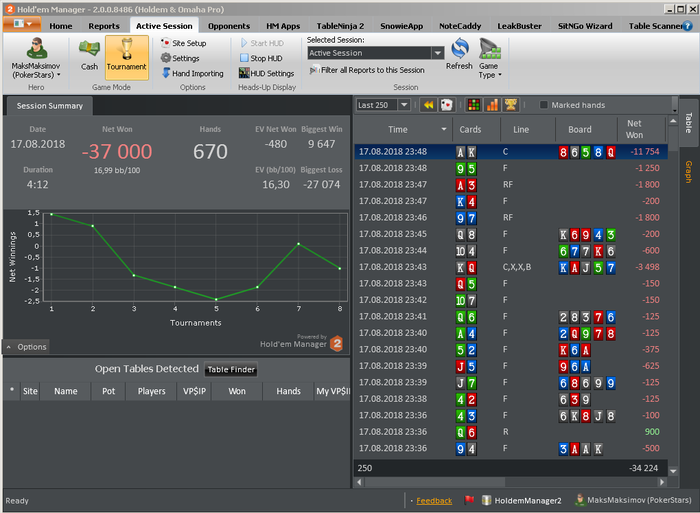Open Game Type filter icon
This screenshot has width=700, height=513.
pyautogui.click(x=490, y=49)
